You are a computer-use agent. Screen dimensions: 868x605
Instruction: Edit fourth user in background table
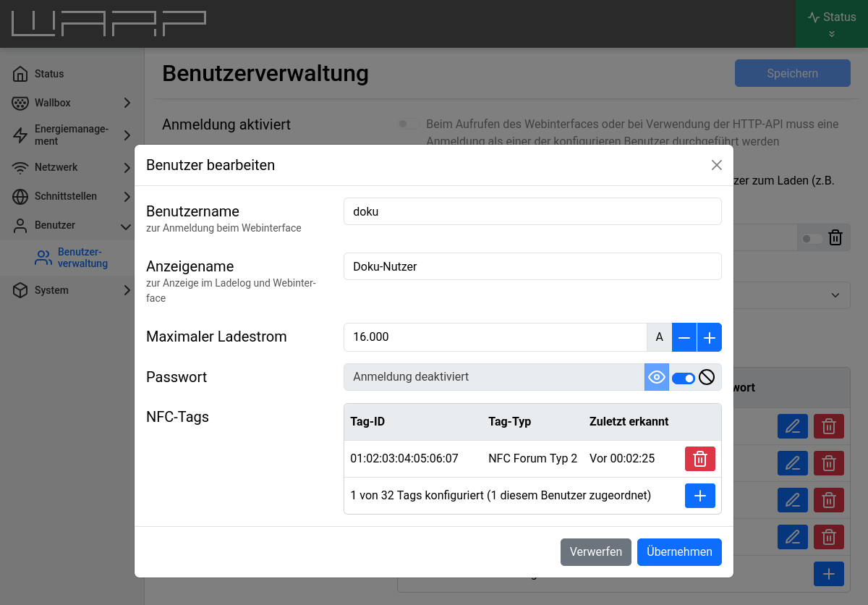coord(793,537)
